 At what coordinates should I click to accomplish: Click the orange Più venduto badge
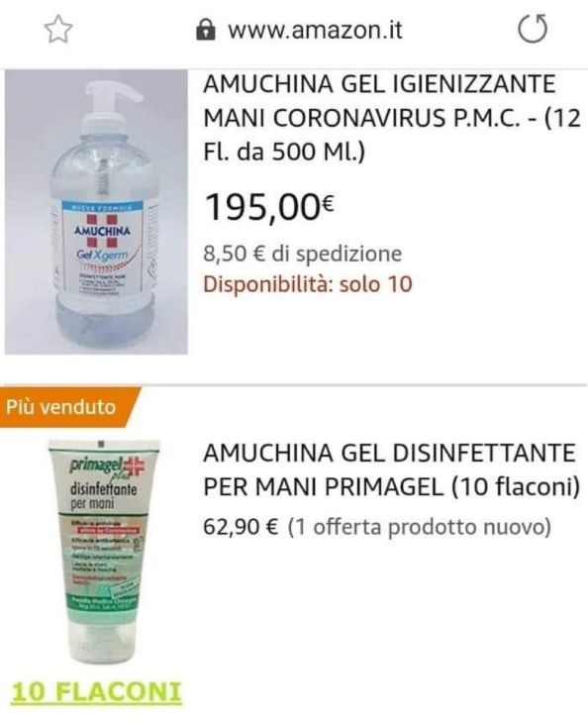click(69, 407)
